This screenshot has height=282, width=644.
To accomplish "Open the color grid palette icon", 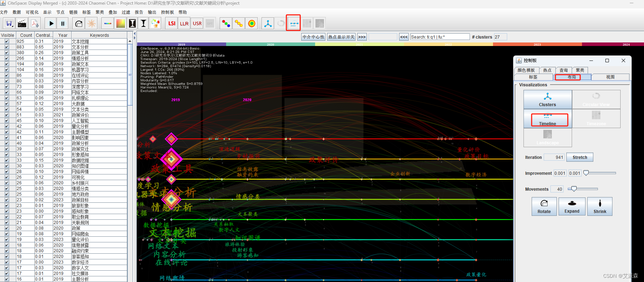I will [x=121, y=24].
